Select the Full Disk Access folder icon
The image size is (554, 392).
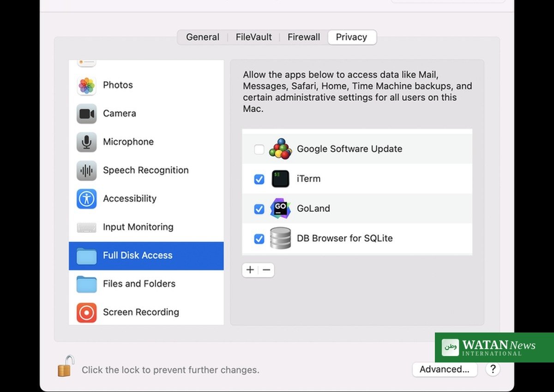pyautogui.click(x=86, y=256)
